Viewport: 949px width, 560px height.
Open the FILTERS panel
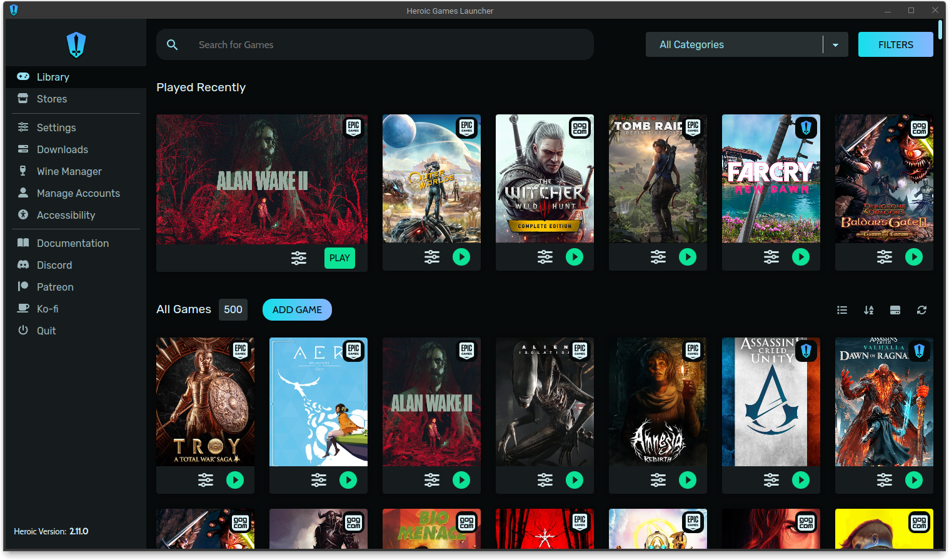click(895, 44)
